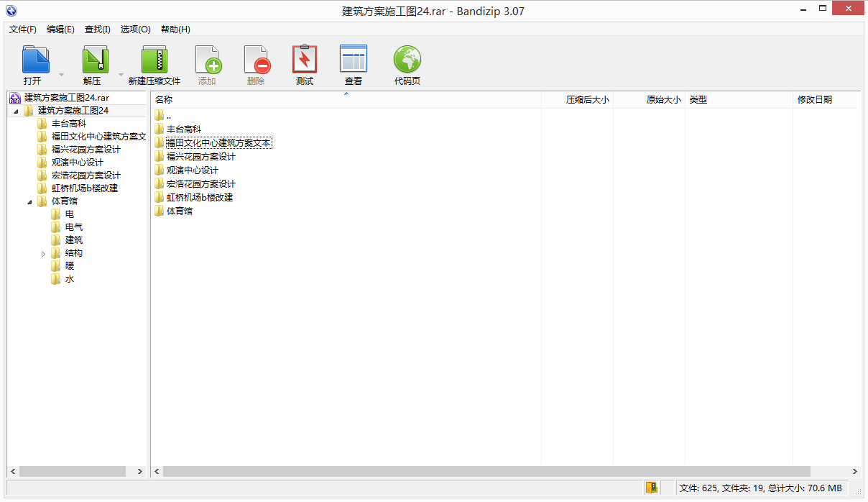Click the tree panel scroll left arrow
Screen dimensions: 868x502
click(x=13, y=471)
